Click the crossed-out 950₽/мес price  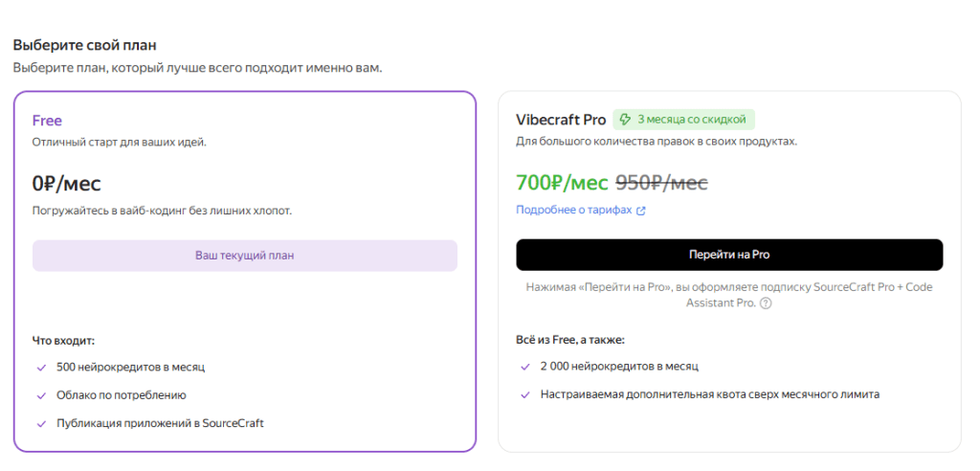pyautogui.click(x=662, y=183)
